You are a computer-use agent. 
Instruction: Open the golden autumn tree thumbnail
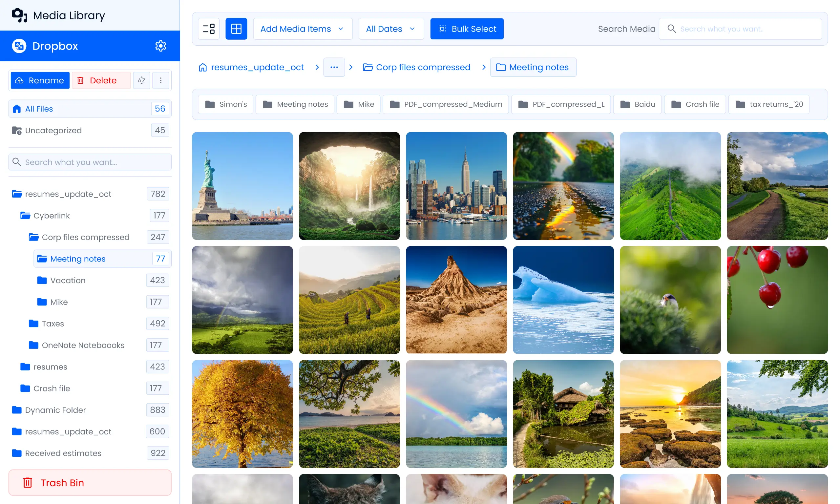pos(242,414)
